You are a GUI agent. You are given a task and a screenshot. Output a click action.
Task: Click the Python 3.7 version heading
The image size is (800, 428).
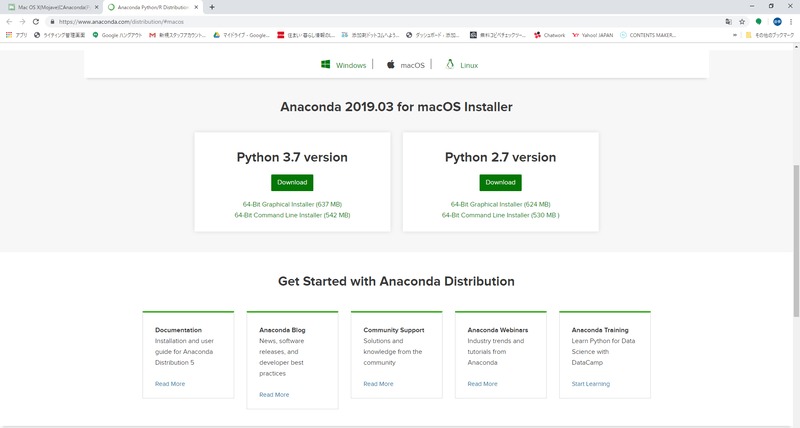point(292,157)
